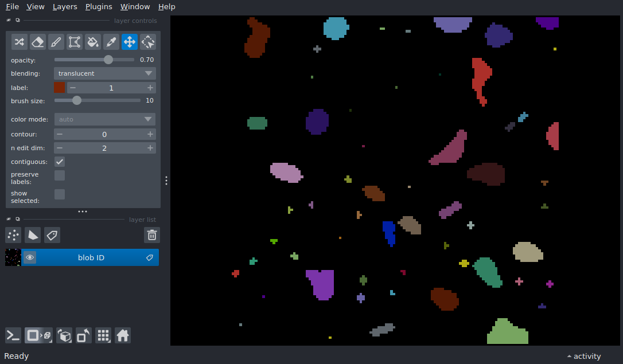Reset view with the home button
Screen dimensions: 623x364
click(123, 335)
